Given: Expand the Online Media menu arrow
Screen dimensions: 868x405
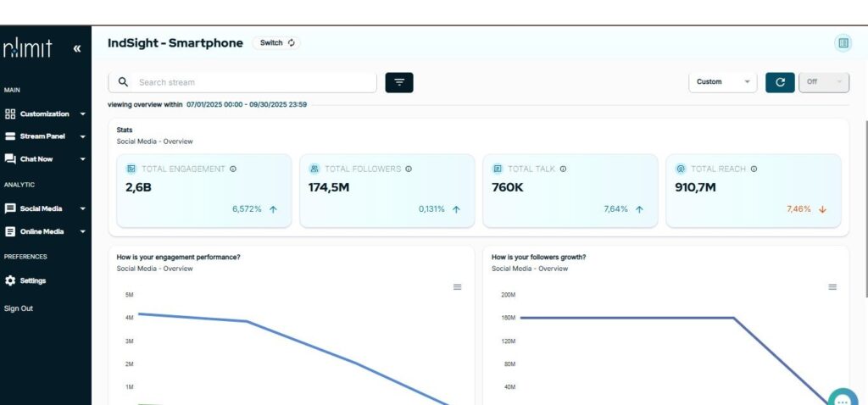Looking at the screenshot, I should (83, 232).
